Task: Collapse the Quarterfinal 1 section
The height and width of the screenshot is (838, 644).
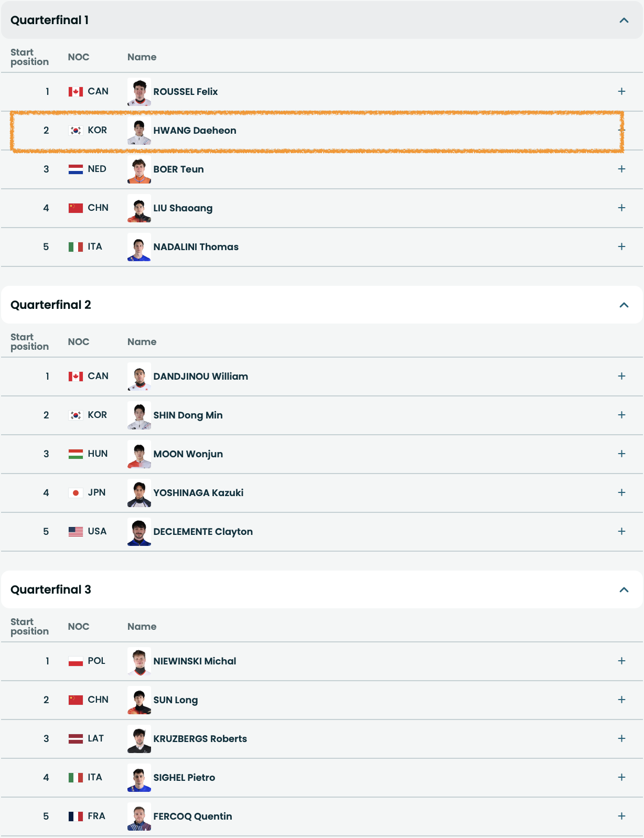Action: coord(624,20)
